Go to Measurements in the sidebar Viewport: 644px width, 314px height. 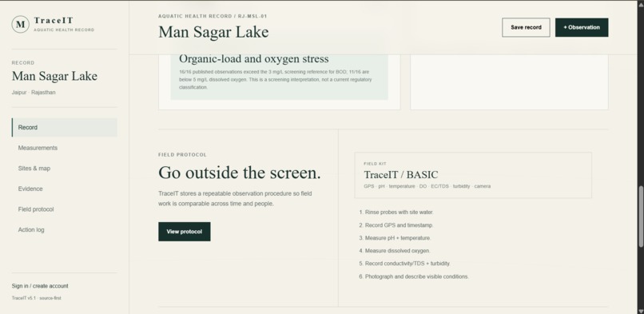click(x=65, y=148)
